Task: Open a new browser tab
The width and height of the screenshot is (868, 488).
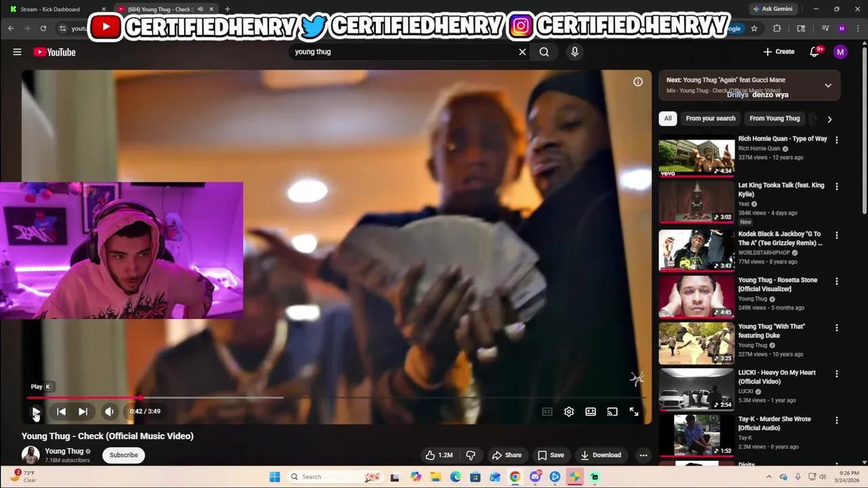Action: (227, 9)
